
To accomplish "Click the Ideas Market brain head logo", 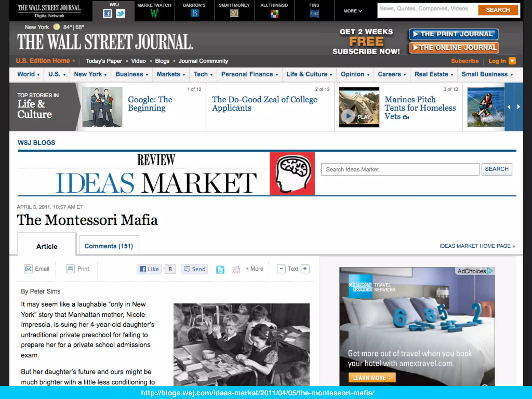I will [x=292, y=174].
